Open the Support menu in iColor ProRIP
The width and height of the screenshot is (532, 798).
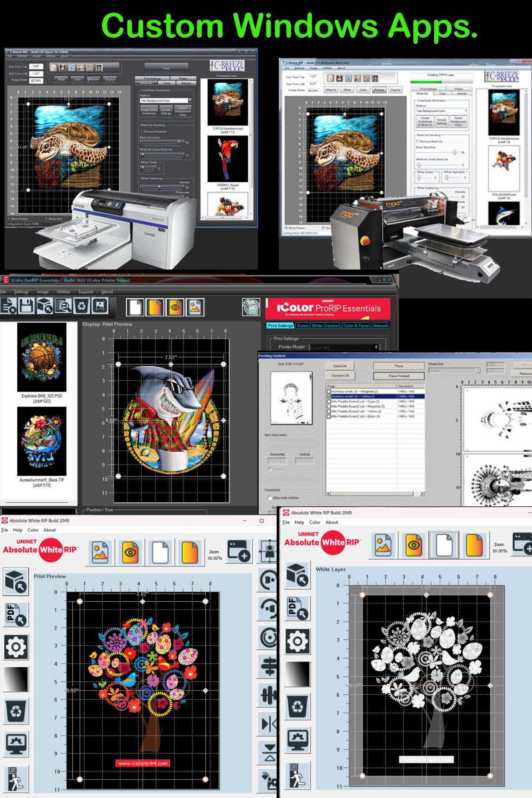[x=86, y=292]
